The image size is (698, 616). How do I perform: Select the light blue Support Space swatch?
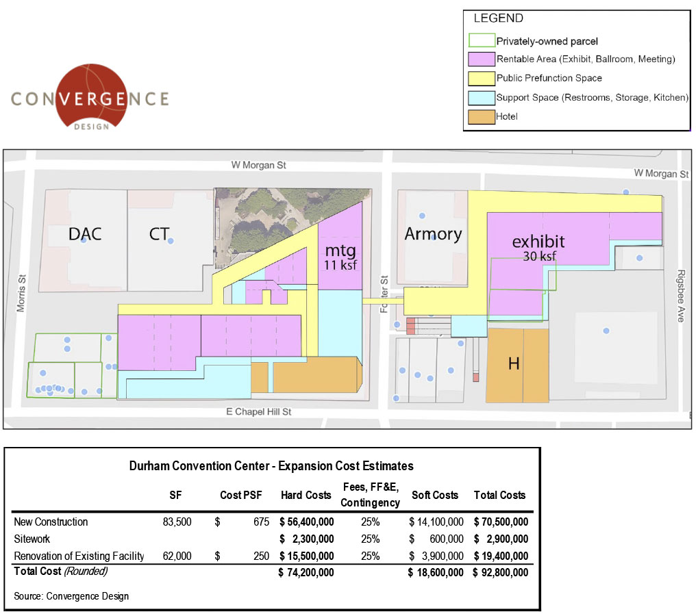(482, 97)
